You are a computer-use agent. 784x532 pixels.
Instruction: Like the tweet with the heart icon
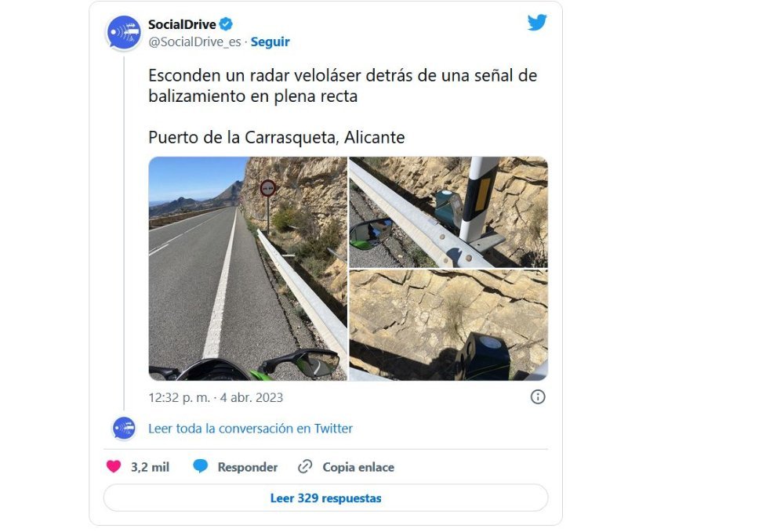tap(114, 466)
